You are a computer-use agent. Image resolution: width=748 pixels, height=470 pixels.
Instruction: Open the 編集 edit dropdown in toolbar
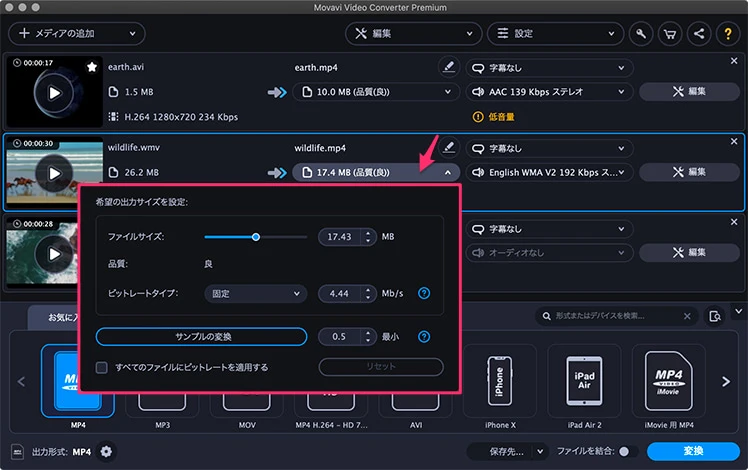pos(414,34)
